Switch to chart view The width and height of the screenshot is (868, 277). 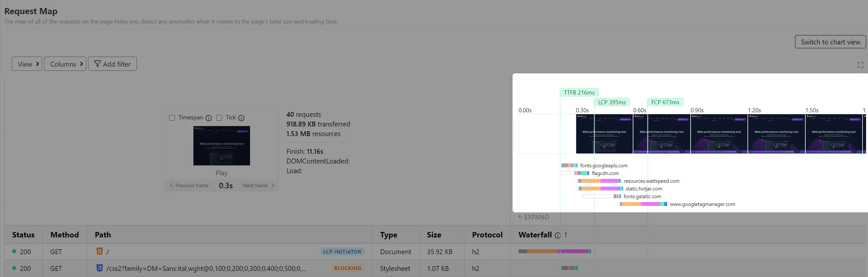pos(830,42)
